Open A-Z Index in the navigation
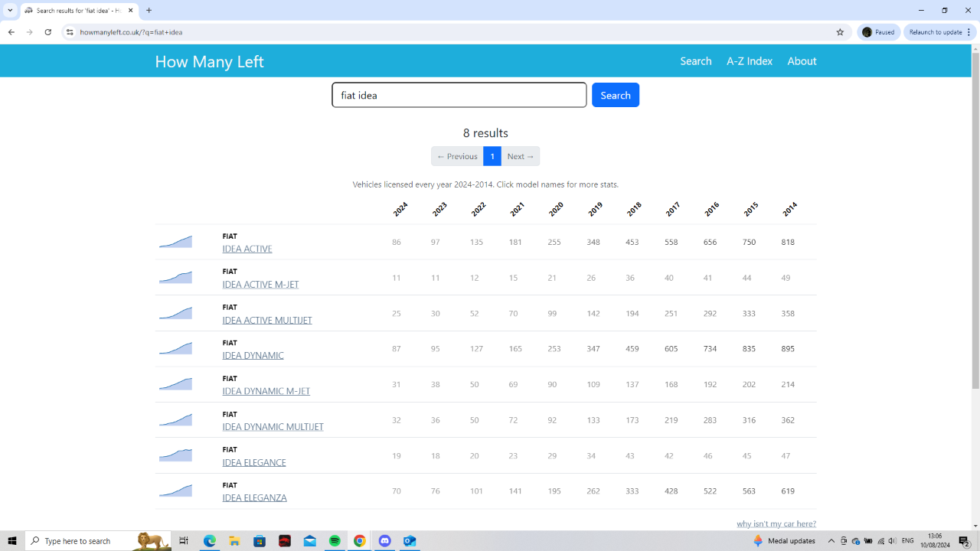The image size is (980, 551). 750,61
